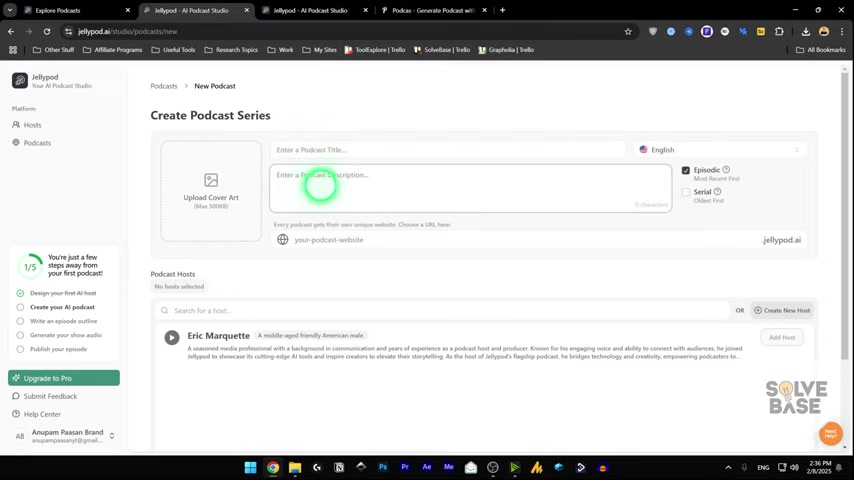Screen dimensions: 854x480
Task: Open ToolExplore Trello bookmark
Action: pos(375,50)
